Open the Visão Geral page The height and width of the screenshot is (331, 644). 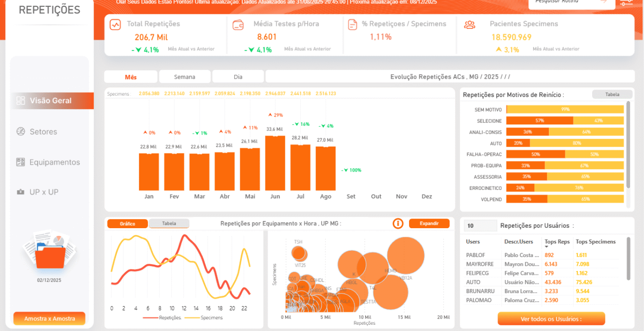[x=50, y=101]
